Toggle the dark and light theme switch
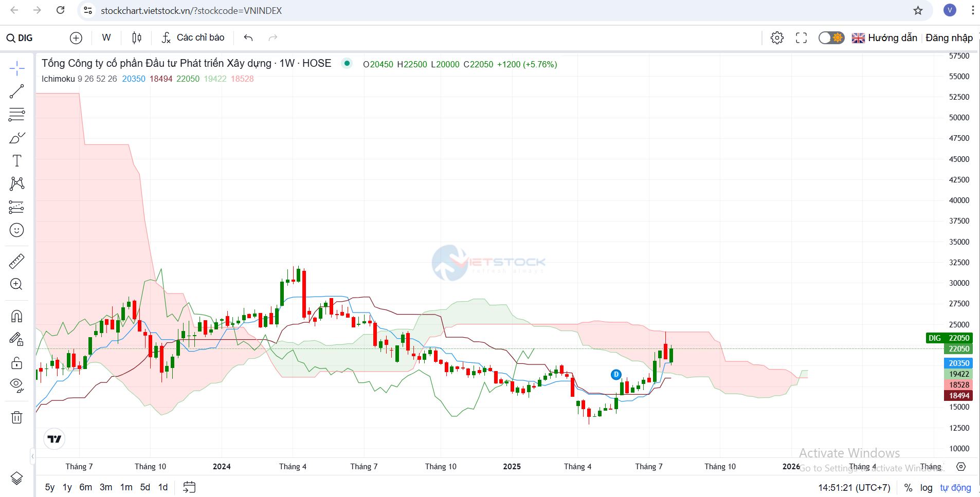 tap(831, 38)
